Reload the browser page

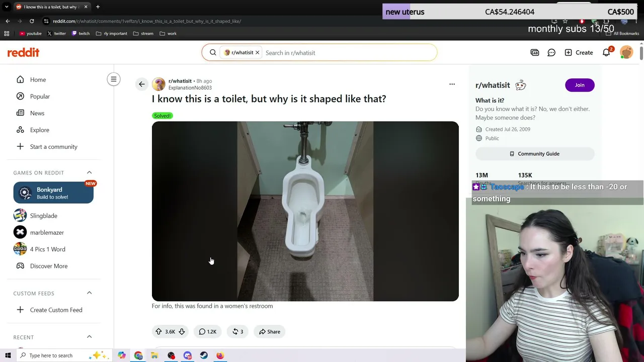pyautogui.click(x=32, y=21)
